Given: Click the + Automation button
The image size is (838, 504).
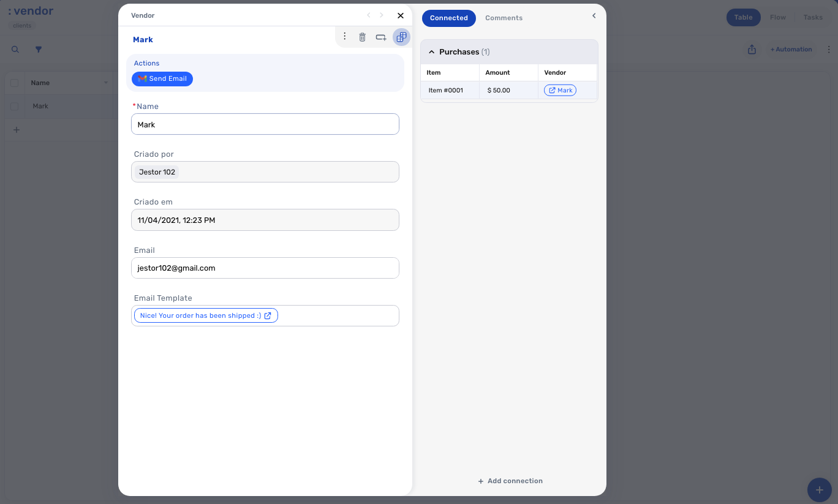Looking at the screenshot, I should tap(791, 50).
